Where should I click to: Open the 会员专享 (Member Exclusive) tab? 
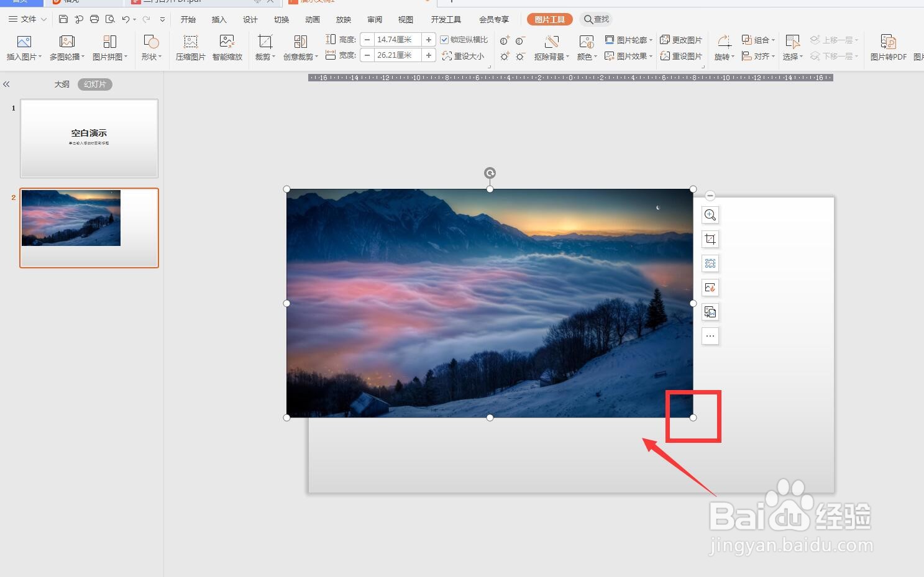[x=494, y=20]
